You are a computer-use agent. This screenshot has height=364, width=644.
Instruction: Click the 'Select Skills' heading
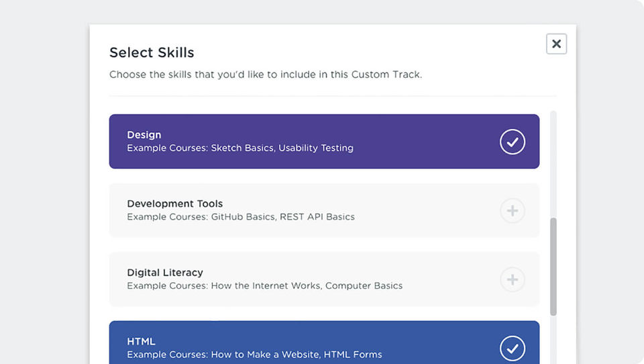(152, 52)
